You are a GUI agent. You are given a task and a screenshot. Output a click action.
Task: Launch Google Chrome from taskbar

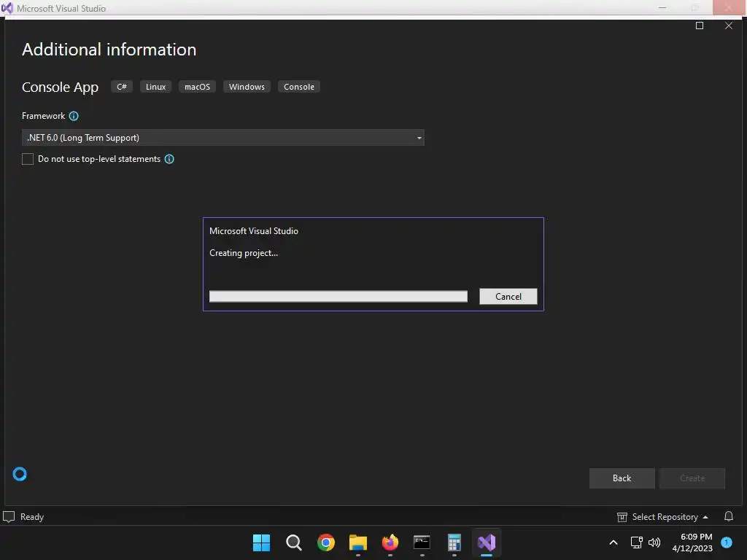[326, 542]
